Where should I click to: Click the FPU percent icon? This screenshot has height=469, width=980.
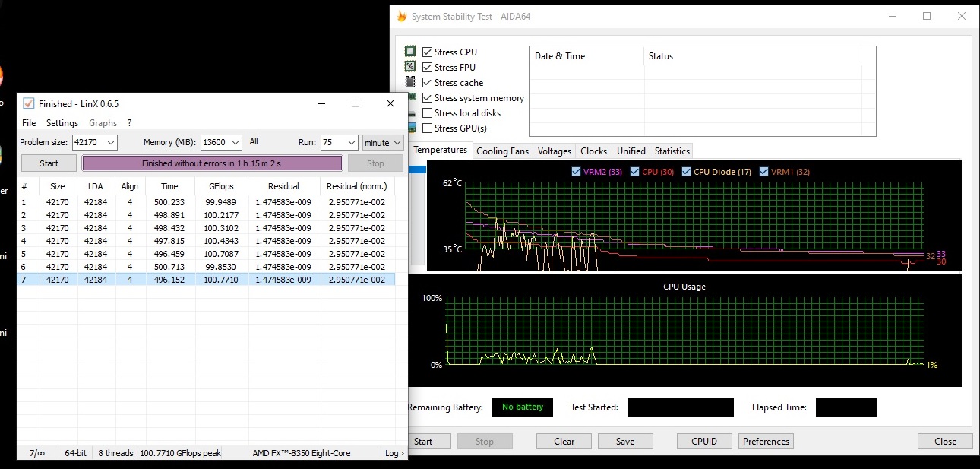pos(410,67)
